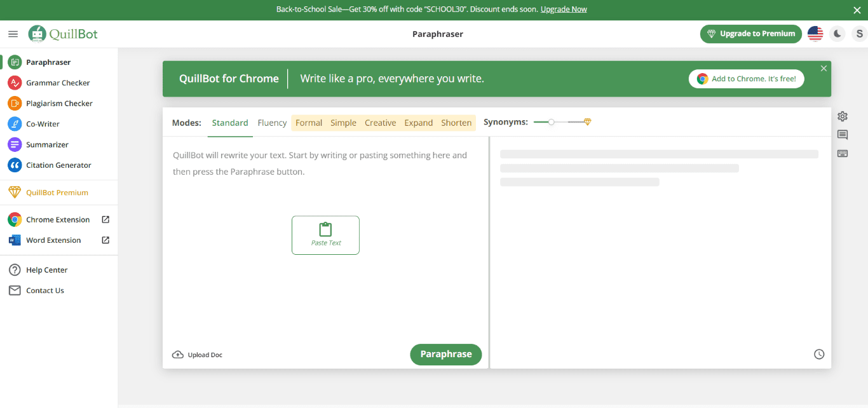The image size is (868, 408).
Task: Open paraphrase history clock icon
Action: 819,354
